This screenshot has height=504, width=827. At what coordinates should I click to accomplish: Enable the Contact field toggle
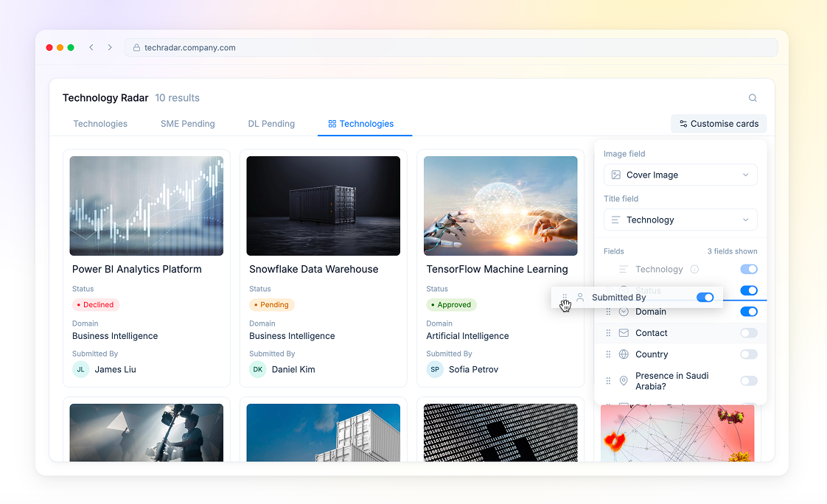(749, 333)
